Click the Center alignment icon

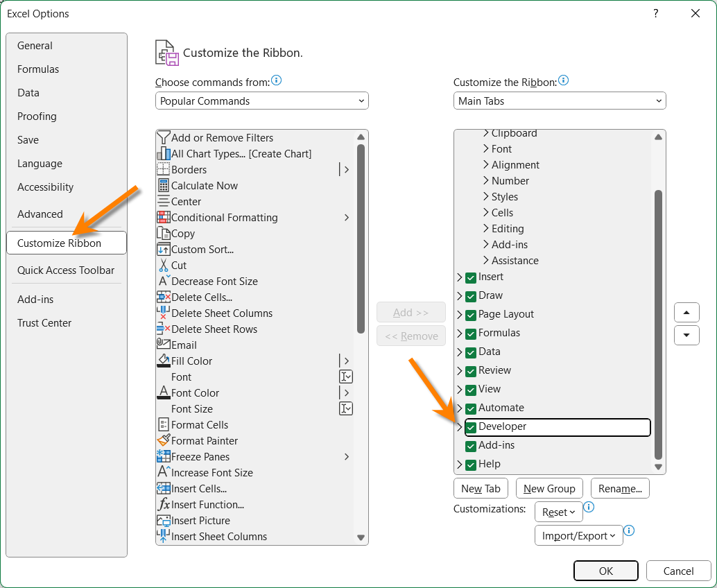point(163,202)
